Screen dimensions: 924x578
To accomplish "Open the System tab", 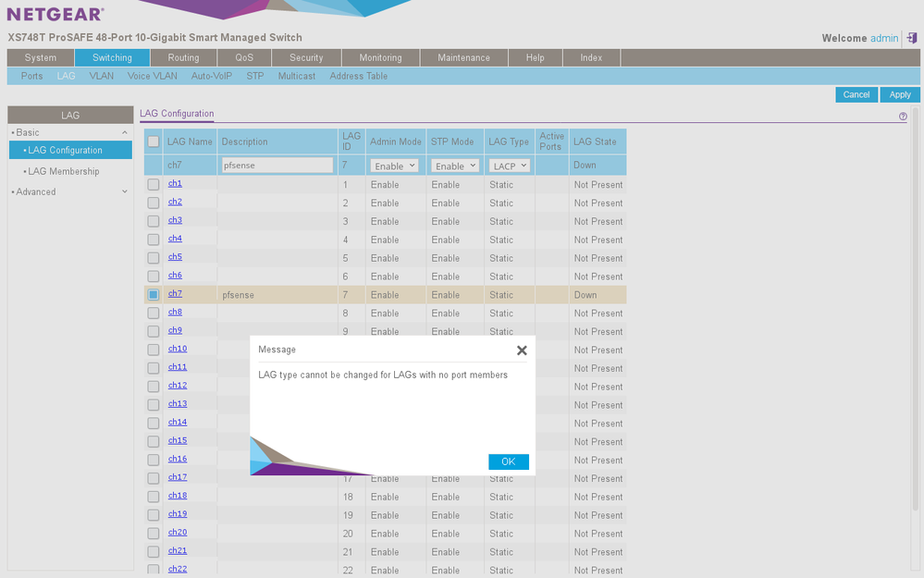I will [x=41, y=57].
